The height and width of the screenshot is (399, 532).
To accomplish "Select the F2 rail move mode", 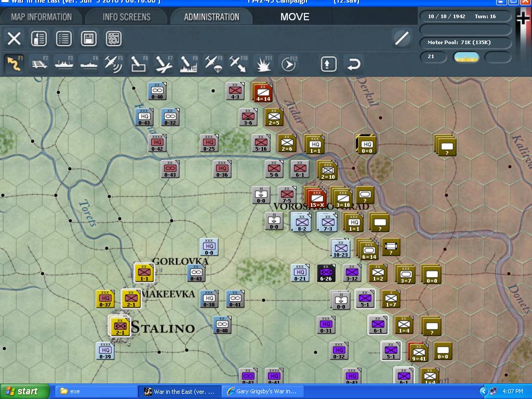I will tap(39, 63).
